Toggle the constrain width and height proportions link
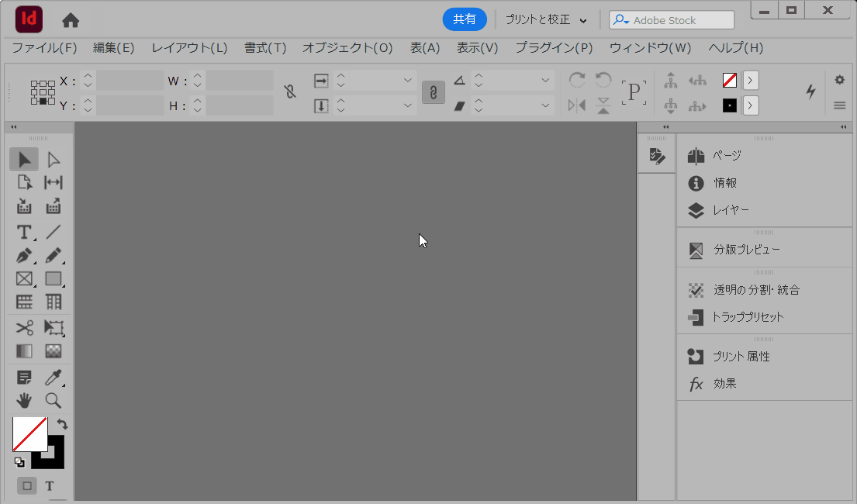 tap(290, 92)
